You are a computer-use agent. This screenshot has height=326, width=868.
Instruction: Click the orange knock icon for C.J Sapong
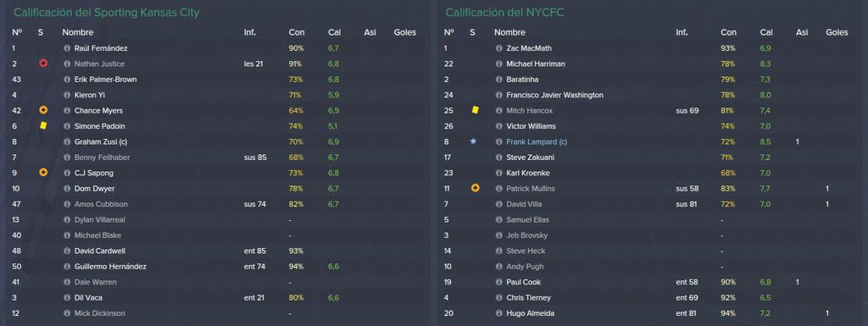(x=43, y=173)
